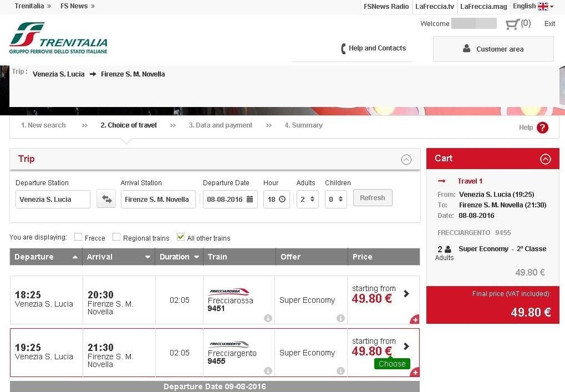Collapse the Trip panel
This screenshot has width=565, height=392.
406,160
